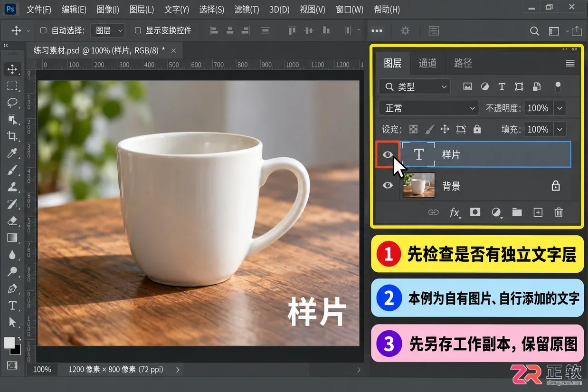Viewport: 588px width, 392px height.
Task: Open the 类型 filter dropdown
Action: coord(415,87)
